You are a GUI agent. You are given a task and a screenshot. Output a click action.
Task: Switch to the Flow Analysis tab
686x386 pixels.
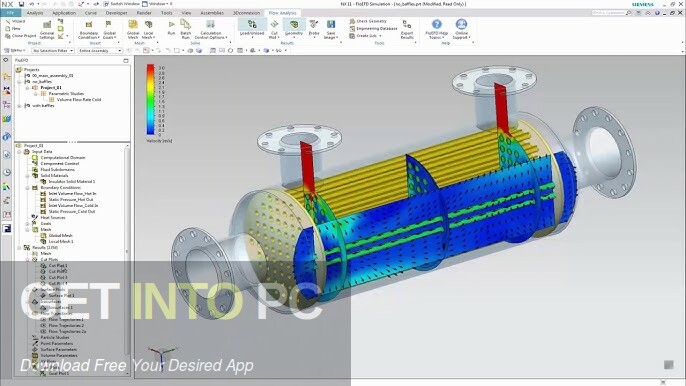[282, 13]
